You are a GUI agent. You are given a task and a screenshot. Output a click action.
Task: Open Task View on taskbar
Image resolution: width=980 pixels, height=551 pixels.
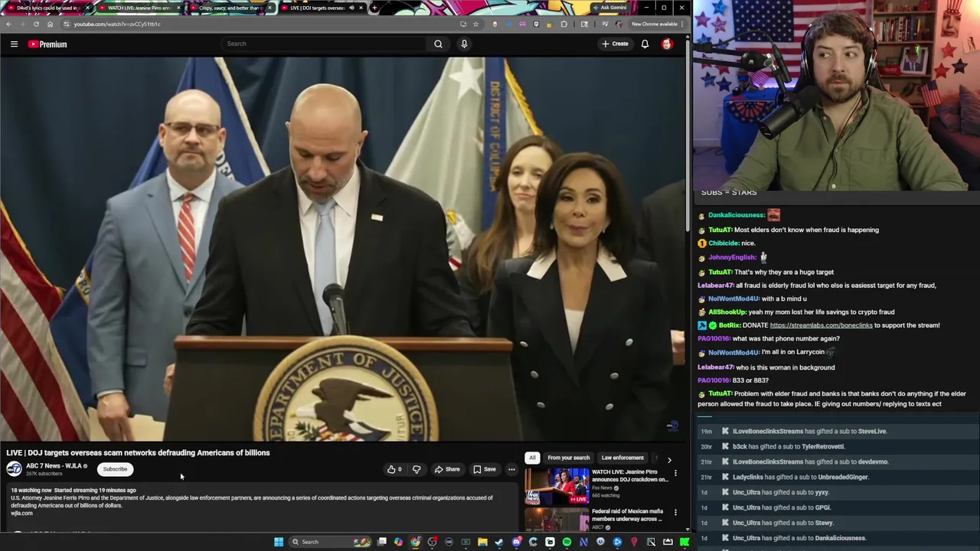click(x=382, y=542)
